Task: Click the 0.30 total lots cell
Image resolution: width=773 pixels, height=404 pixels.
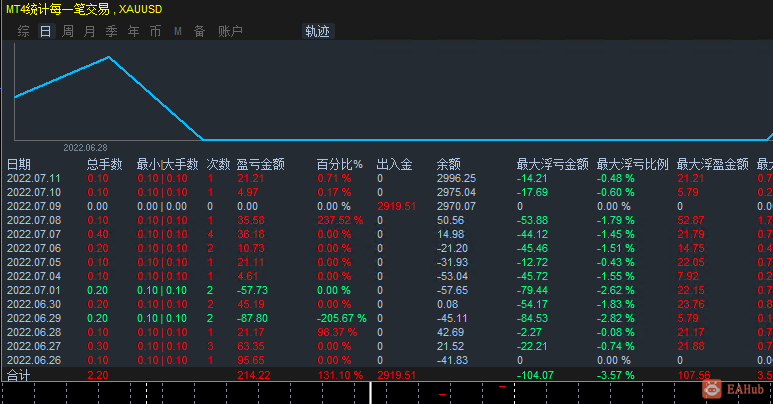Action: tap(98, 346)
